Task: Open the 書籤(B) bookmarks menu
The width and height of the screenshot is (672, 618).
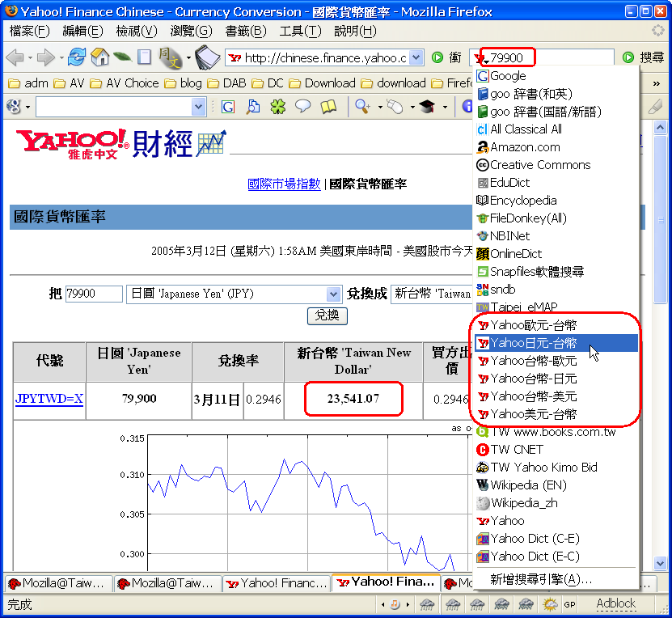Action: pos(245,31)
